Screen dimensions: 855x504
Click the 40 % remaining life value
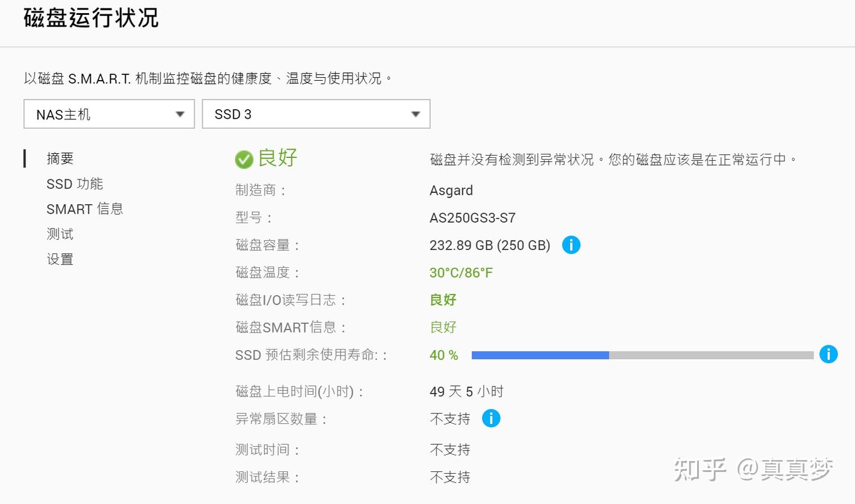[444, 355]
